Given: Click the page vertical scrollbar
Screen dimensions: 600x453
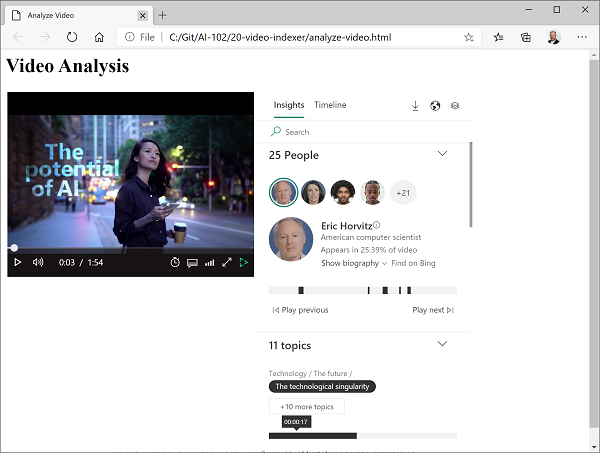Looking at the screenshot, I should [x=594, y=245].
